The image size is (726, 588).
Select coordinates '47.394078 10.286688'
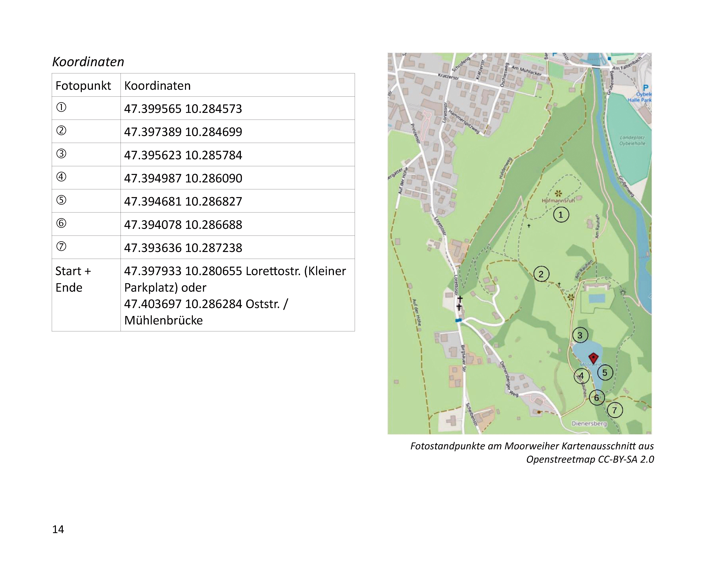[x=183, y=225]
